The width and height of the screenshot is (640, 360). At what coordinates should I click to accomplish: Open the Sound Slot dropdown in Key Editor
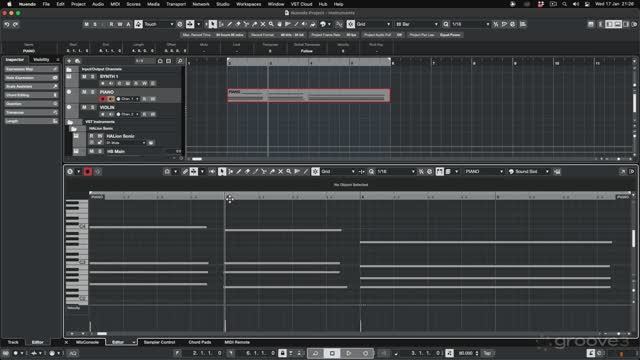point(529,171)
